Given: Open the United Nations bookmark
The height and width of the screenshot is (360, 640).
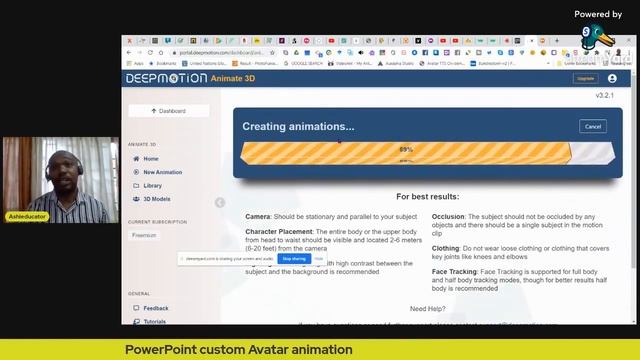Looking at the screenshot, I should [x=204, y=64].
